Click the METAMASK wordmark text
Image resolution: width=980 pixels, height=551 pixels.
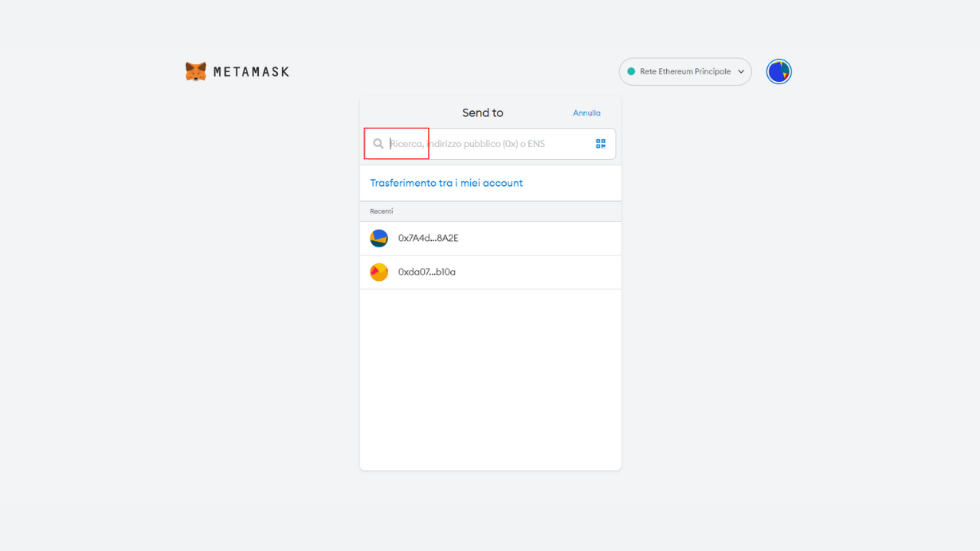pos(251,72)
